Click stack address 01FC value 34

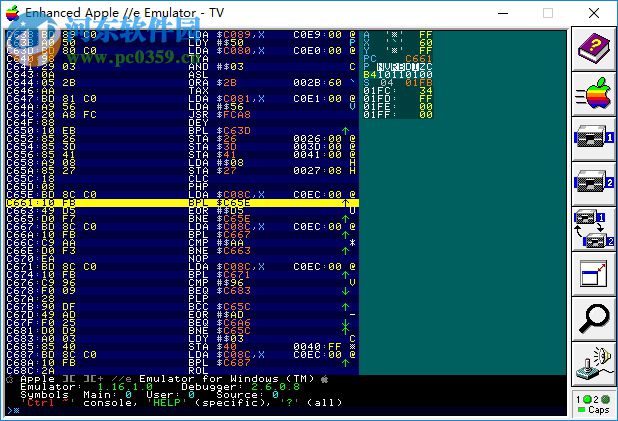(x=426, y=91)
